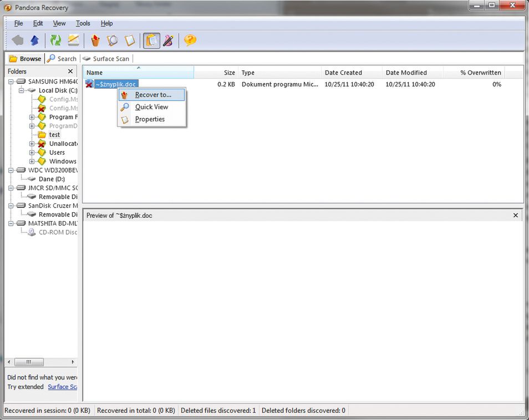Open the Edit menu
Screen dimensions: 529x420
[x=38, y=23]
